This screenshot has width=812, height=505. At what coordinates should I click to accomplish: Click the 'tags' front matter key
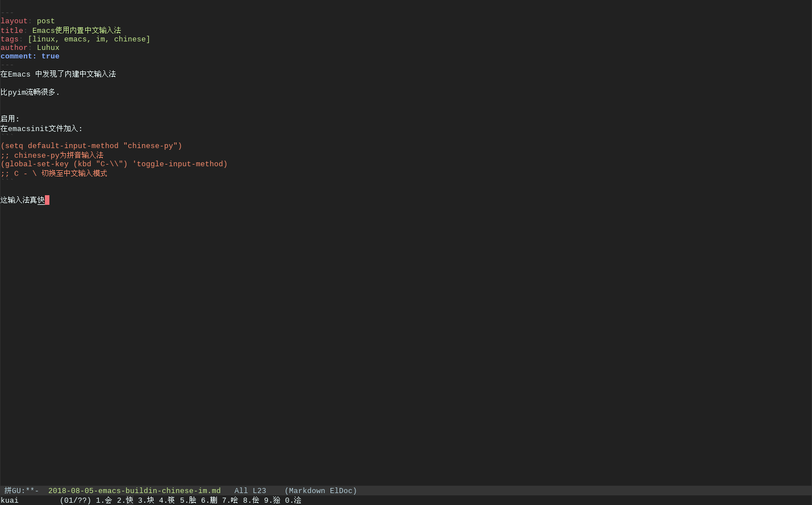point(10,39)
